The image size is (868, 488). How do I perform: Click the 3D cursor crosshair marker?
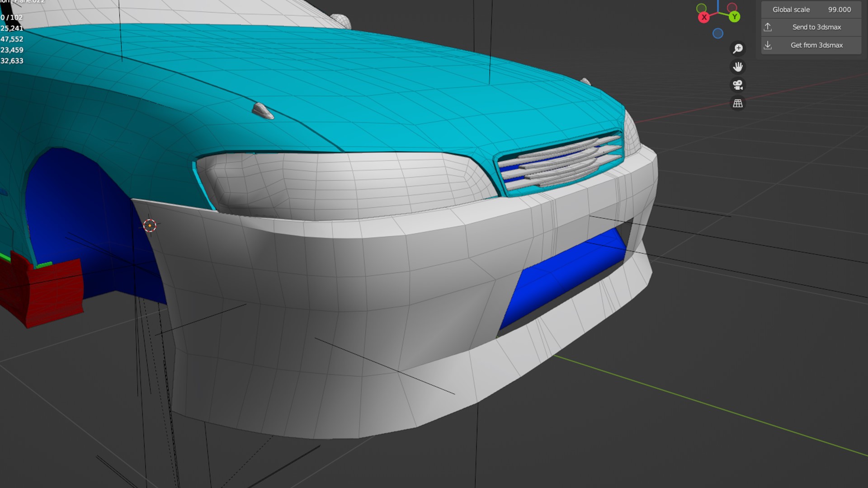pos(150,225)
